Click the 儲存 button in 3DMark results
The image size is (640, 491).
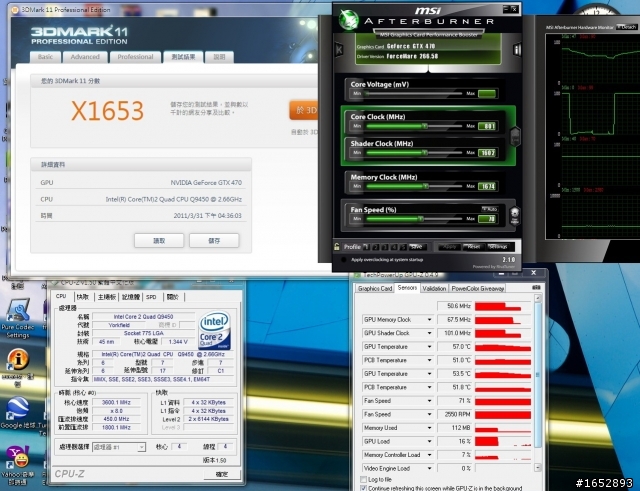pos(214,240)
